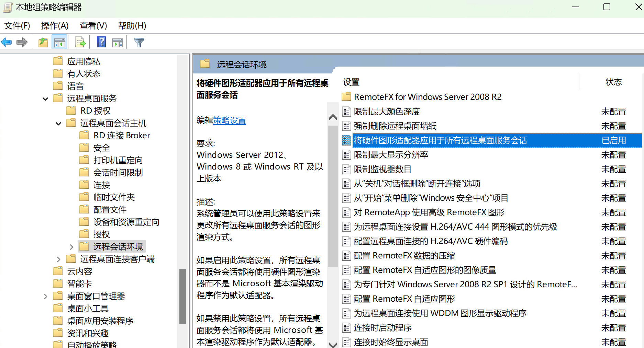Open the RemoteFX for Windows Server 2008 R2 folder
The width and height of the screenshot is (644, 348).
pyautogui.click(x=428, y=97)
